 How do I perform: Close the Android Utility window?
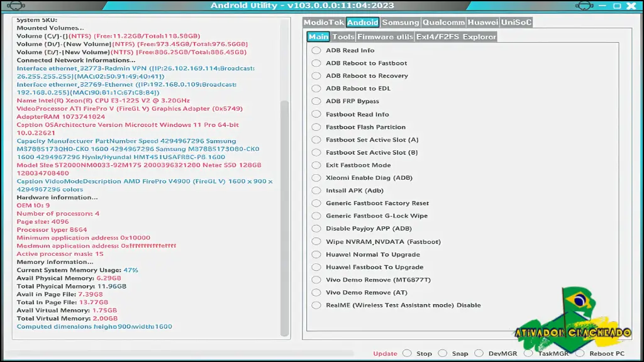631,6
